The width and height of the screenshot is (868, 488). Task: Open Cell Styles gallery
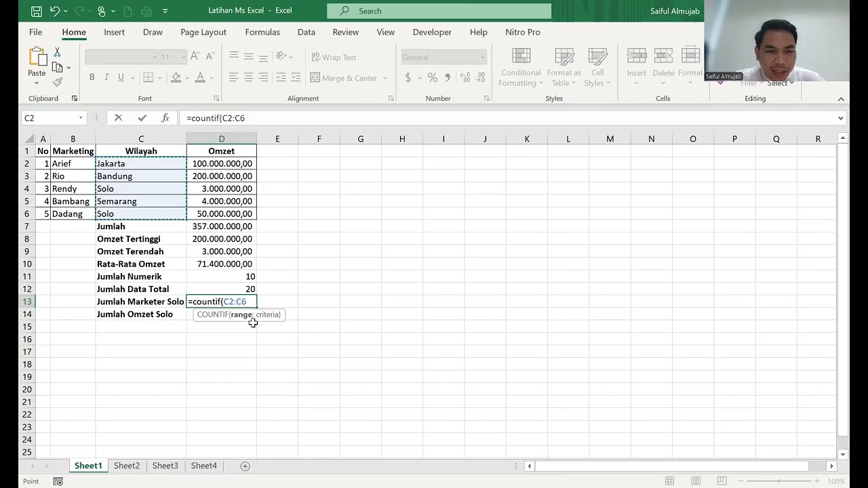click(597, 67)
